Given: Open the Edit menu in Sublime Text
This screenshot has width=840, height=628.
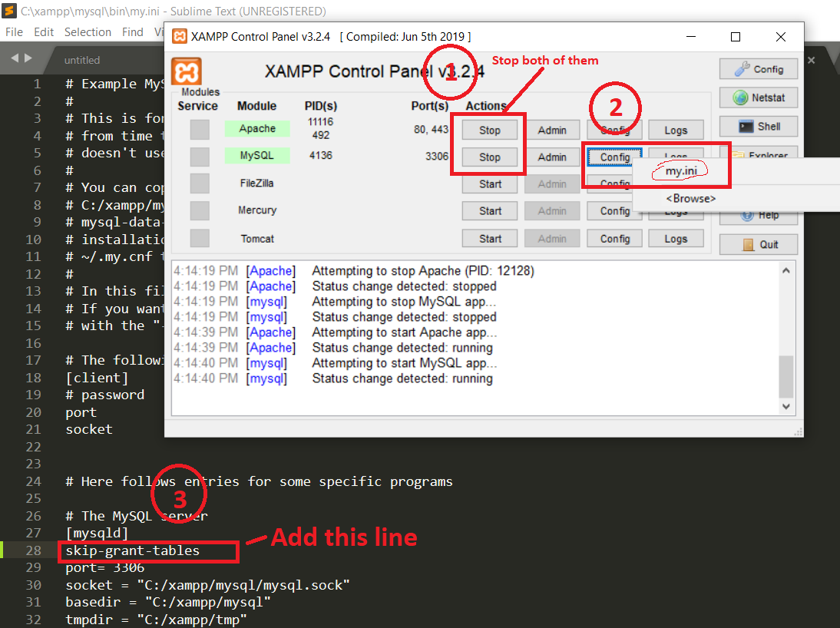Looking at the screenshot, I should [44, 32].
